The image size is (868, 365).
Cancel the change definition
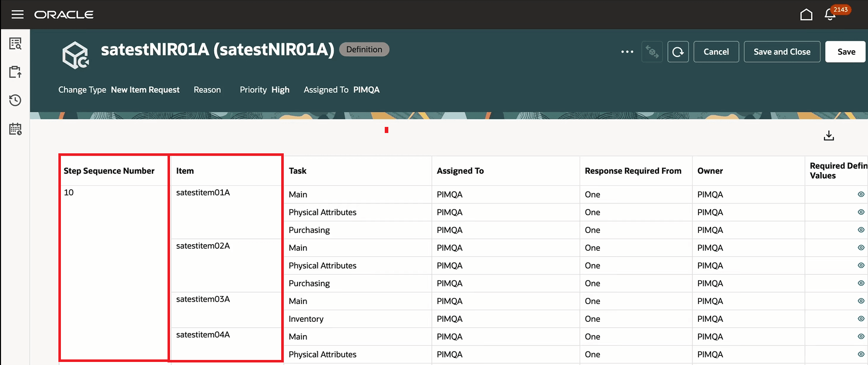pos(716,52)
